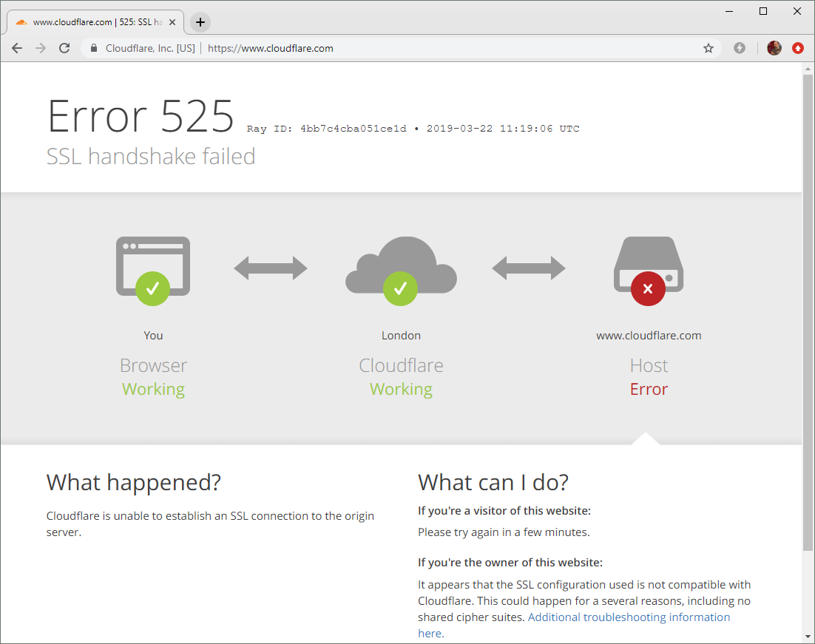Click the gray 'Browser' label text

[x=153, y=365]
